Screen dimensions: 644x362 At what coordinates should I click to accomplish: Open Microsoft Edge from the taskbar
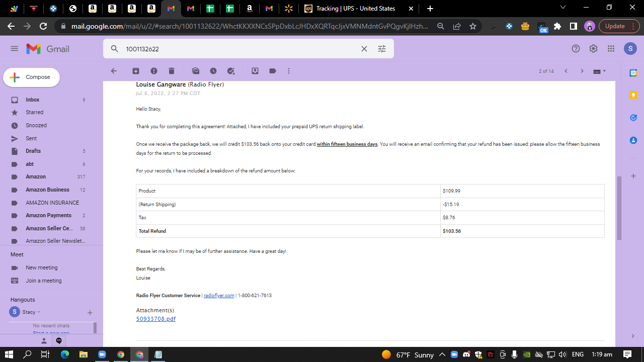coord(65,354)
